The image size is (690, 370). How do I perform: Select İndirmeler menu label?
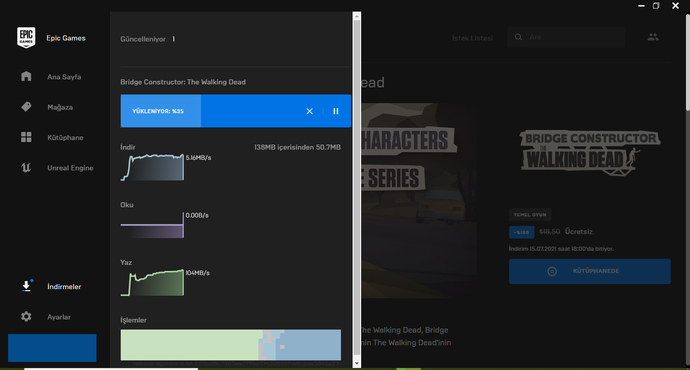(64, 286)
